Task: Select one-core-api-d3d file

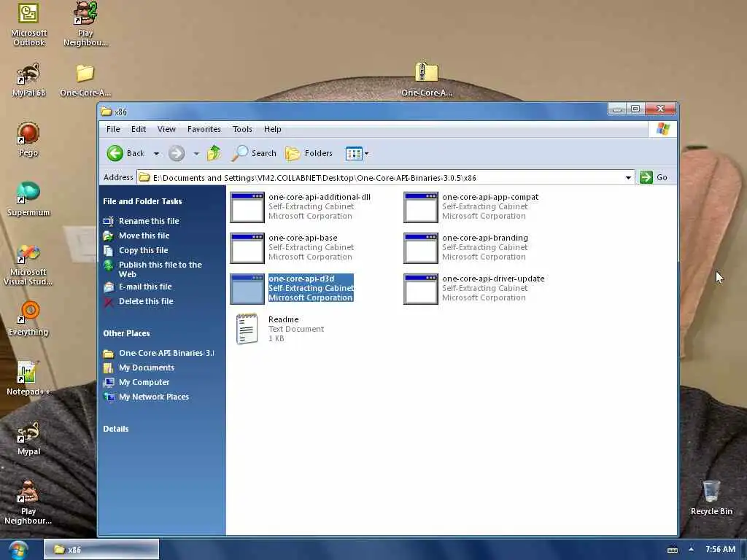Action: pos(292,288)
